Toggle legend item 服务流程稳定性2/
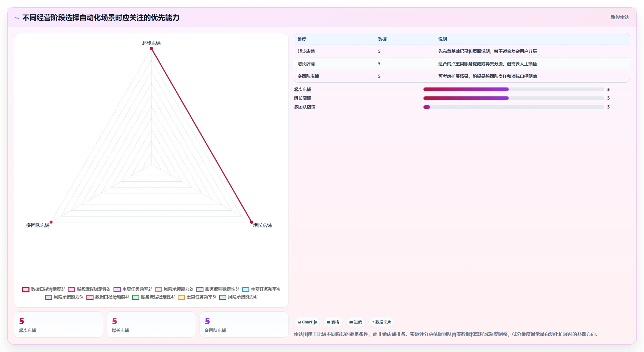This screenshot has height=352, width=644. coord(89,289)
